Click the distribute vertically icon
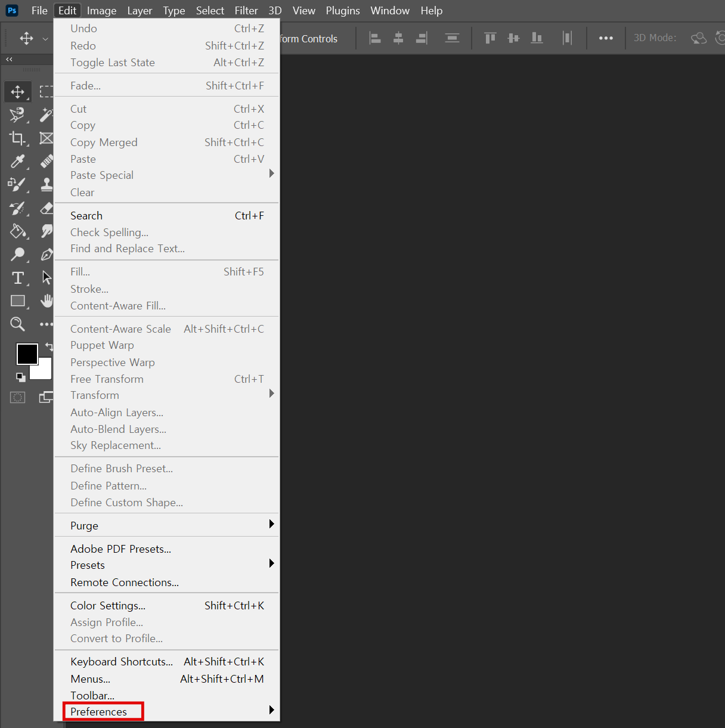This screenshot has width=725, height=728. coord(453,38)
